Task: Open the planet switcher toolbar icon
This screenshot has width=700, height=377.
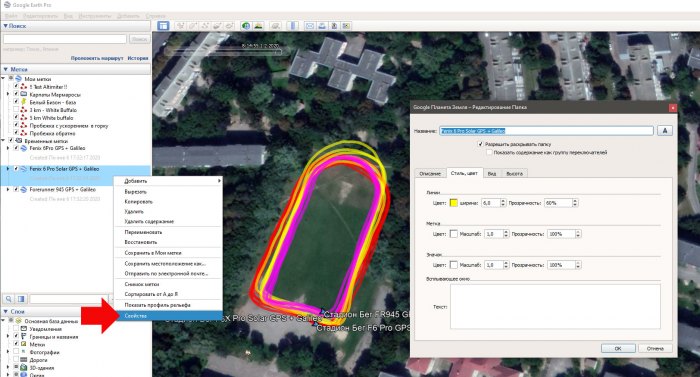Action: 275,26
